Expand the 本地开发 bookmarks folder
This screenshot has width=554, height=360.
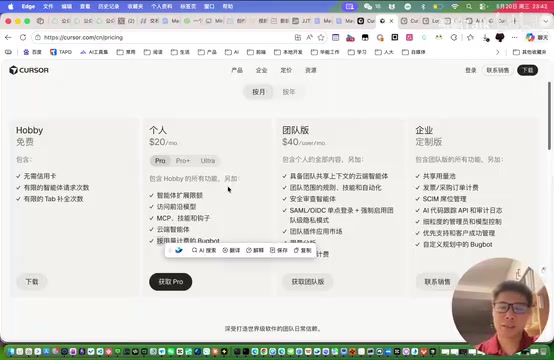pos(288,52)
